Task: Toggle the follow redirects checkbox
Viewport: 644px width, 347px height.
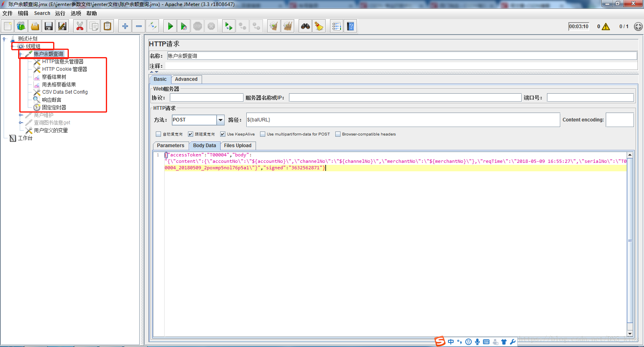Action: click(191, 134)
